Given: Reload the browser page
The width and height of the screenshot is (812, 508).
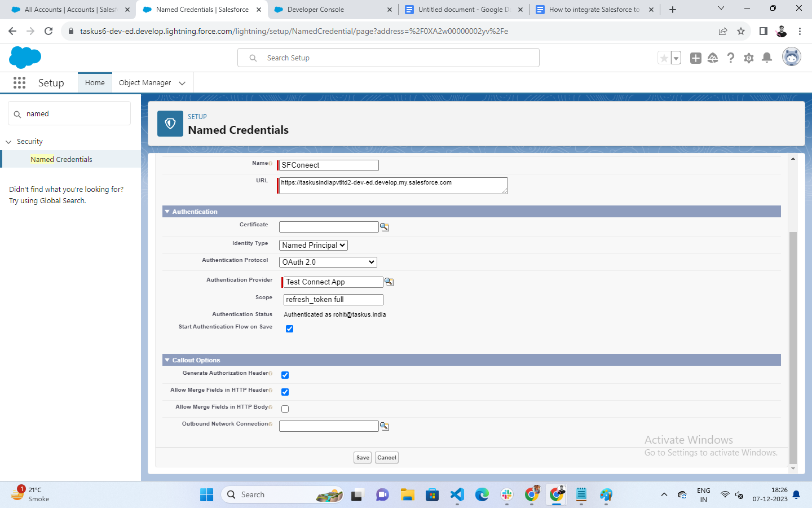Looking at the screenshot, I should click(x=48, y=31).
